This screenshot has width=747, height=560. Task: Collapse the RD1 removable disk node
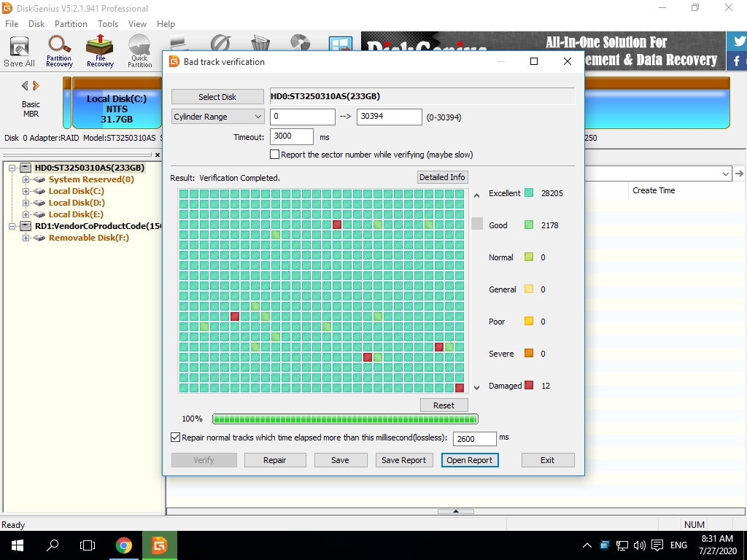point(12,226)
